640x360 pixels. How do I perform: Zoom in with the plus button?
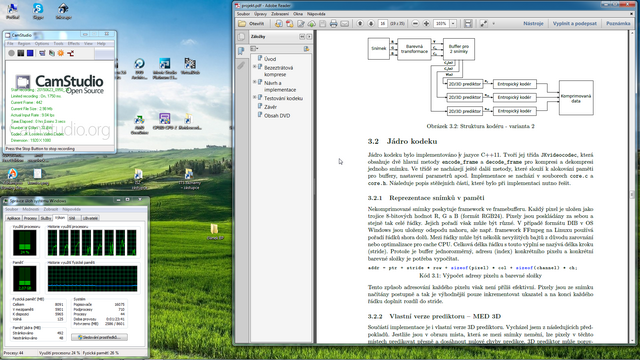coord(427,24)
